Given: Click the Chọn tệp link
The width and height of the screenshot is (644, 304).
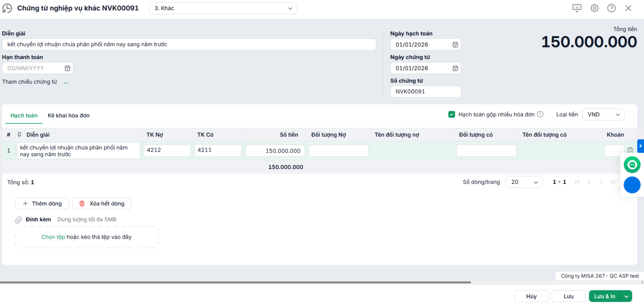Looking at the screenshot, I should click(53, 237).
